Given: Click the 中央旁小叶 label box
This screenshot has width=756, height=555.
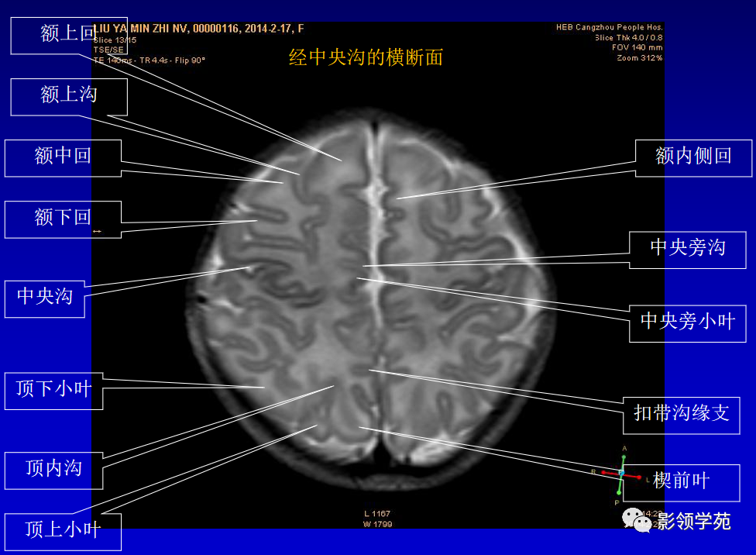Looking at the screenshot, I should click(x=688, y=324).
